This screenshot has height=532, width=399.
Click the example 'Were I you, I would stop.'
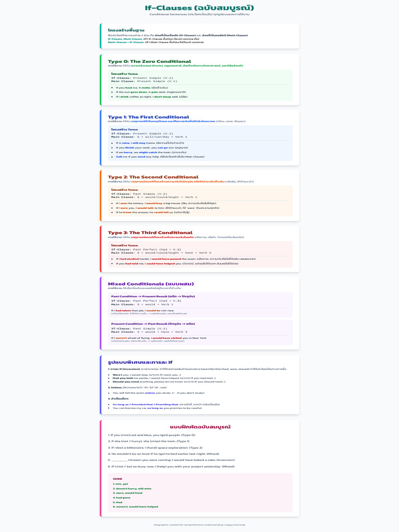click(147, 375)
